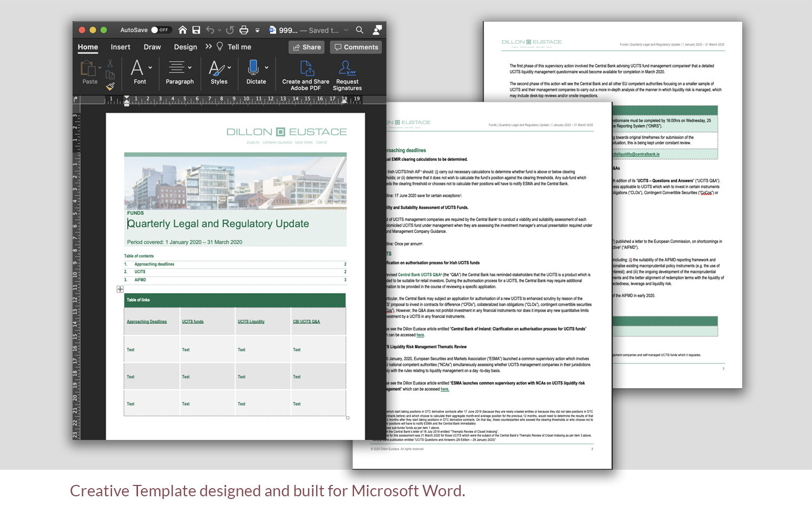The width and height of the screenshot is (812, 512).
Task: Click the 'FUNDS' label above the title
Action: (135, 213)
